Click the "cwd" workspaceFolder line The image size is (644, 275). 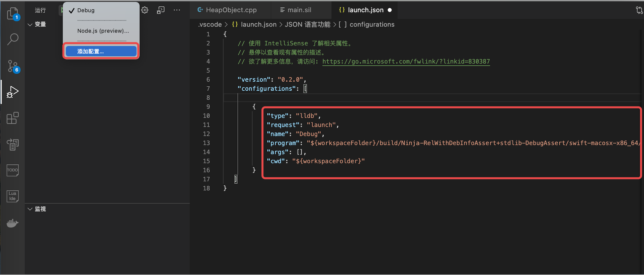316,161
